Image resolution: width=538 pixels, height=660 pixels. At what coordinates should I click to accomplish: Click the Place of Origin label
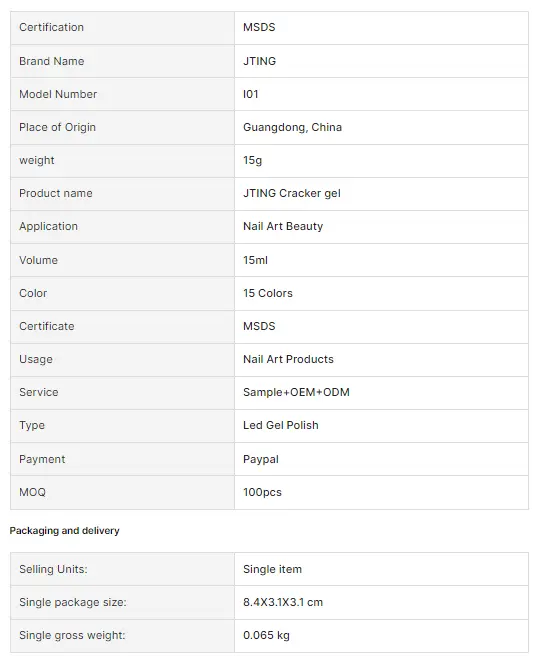pyautogui.click(x=57, y=127)
